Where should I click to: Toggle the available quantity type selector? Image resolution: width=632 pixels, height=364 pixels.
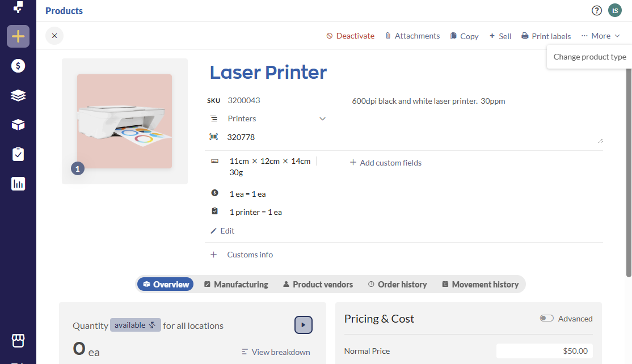pyautogui.click(x=135, y=325)
